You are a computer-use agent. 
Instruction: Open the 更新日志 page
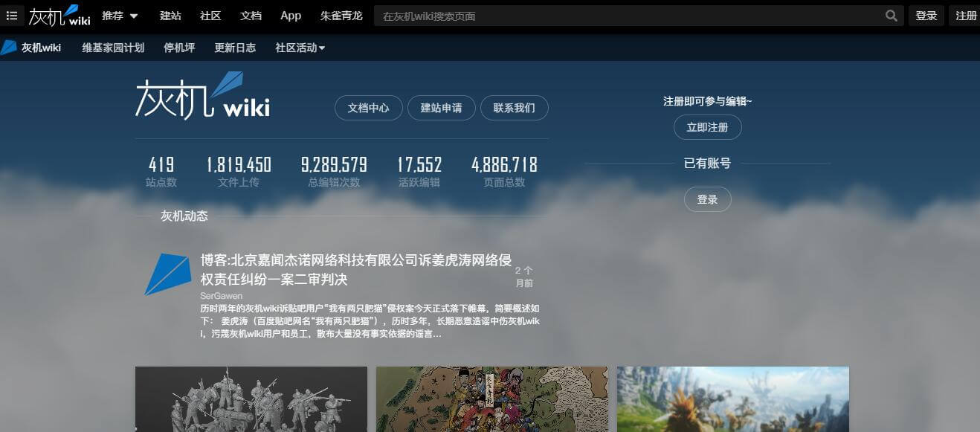pyautogui.click(x=235, y=47)
